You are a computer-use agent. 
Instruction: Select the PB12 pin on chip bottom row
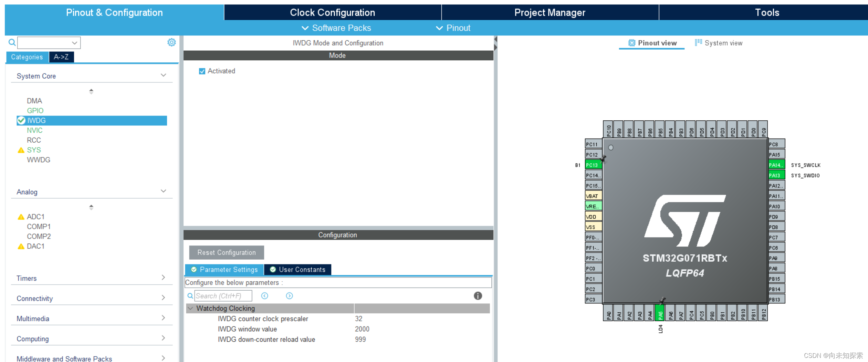[763, 312]
